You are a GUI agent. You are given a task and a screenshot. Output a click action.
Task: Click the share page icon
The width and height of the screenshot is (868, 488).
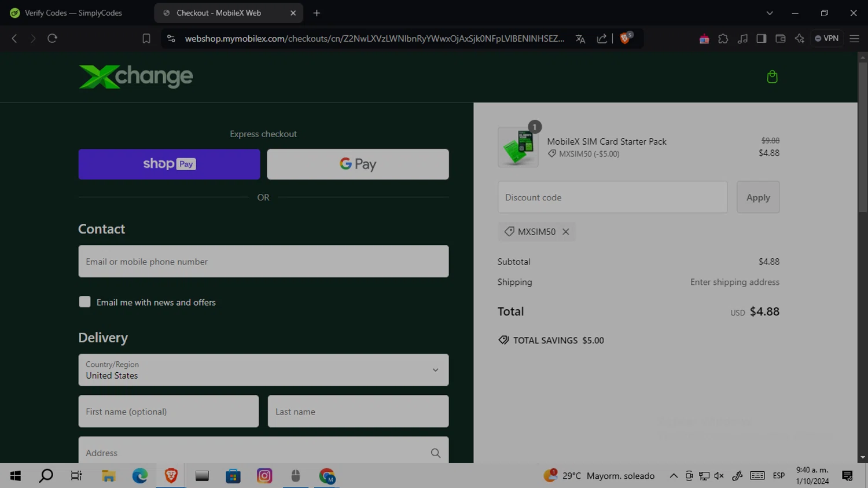(602, 39)
